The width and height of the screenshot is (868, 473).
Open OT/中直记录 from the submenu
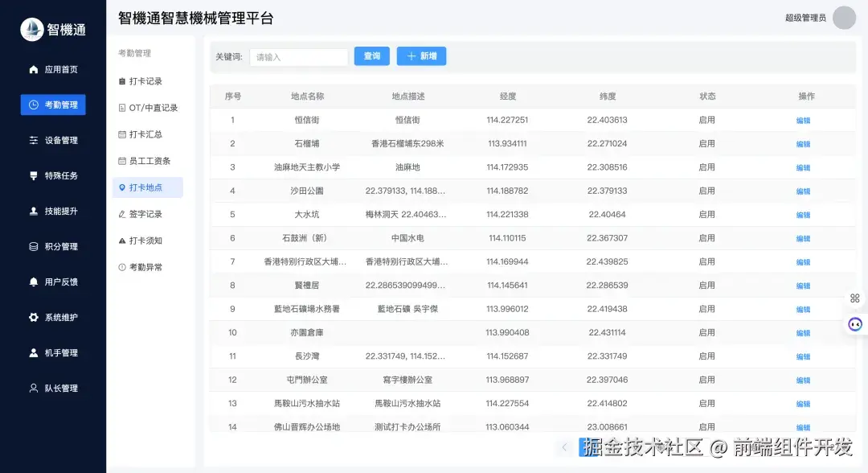[x=147, y=107]
